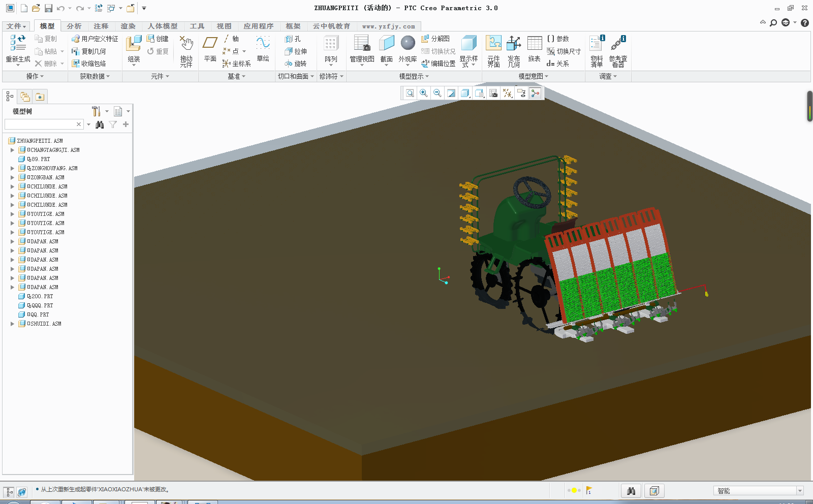This screenshot has height=504, width=813.
Task: Click the New file icon
Action: point(24,8)
